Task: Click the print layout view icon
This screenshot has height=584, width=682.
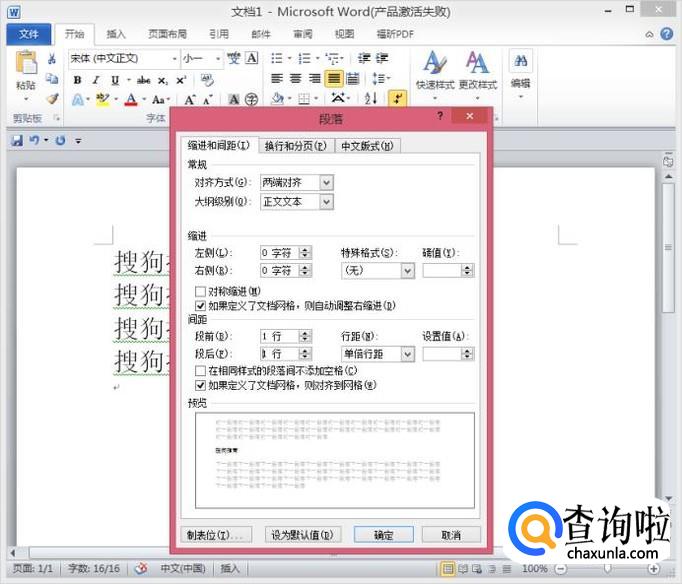Action: click(448, 568)
